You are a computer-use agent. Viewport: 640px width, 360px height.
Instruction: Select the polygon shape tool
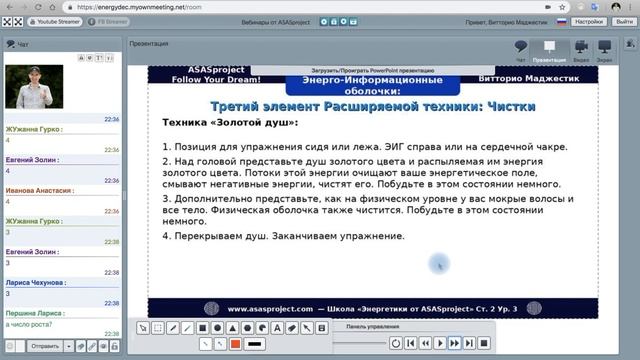click(247, 328)
